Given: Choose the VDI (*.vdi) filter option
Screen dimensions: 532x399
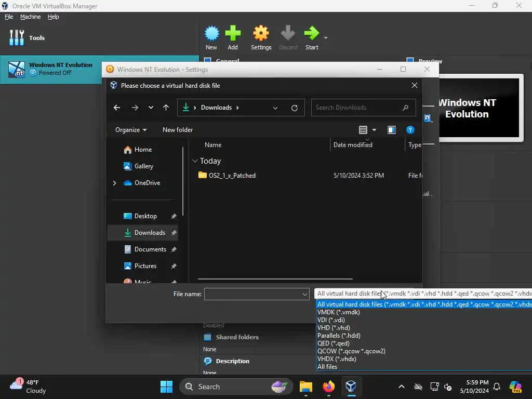Looking at the screenshot, I should point(331,320).
